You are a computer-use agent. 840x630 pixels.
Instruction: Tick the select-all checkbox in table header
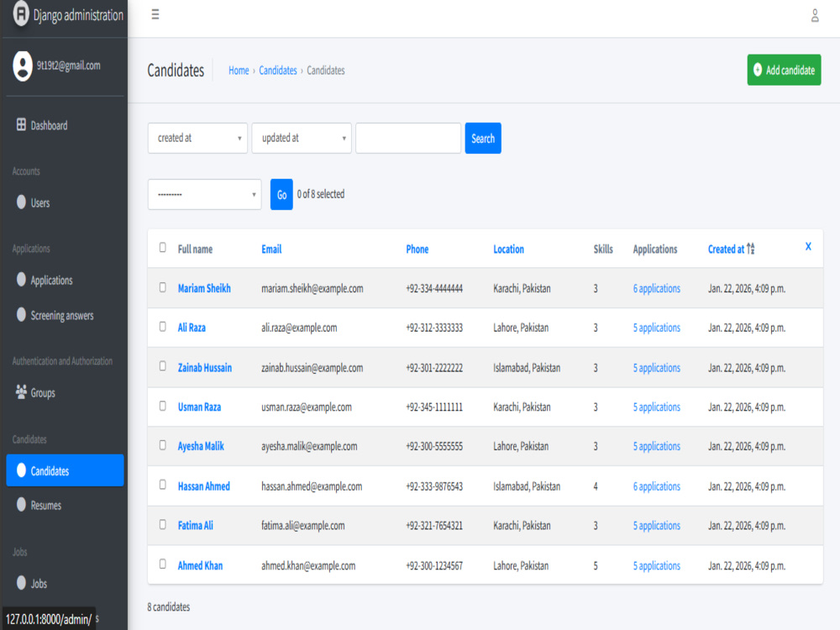tap(162, 247)
